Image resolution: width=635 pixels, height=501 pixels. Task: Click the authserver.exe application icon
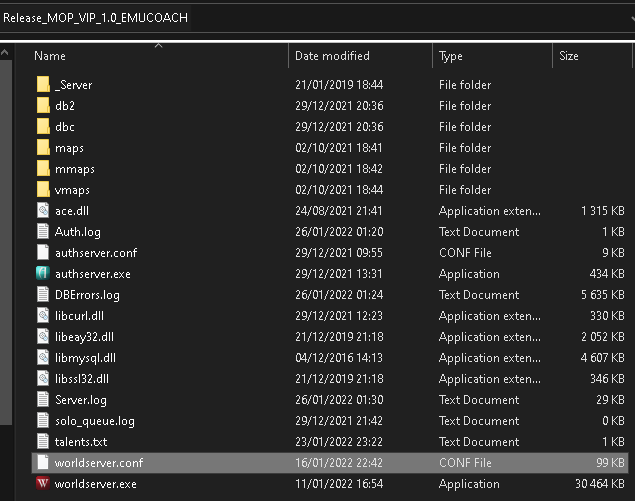coord(43,274)
